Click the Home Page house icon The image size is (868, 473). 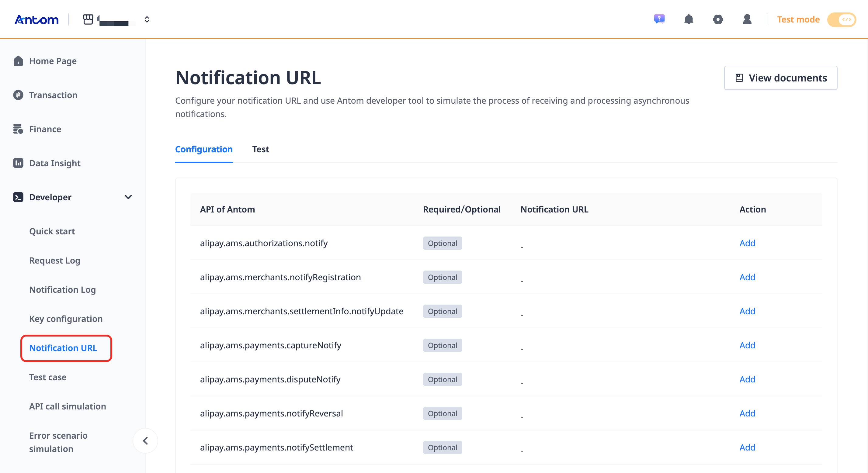pos(18,61)
